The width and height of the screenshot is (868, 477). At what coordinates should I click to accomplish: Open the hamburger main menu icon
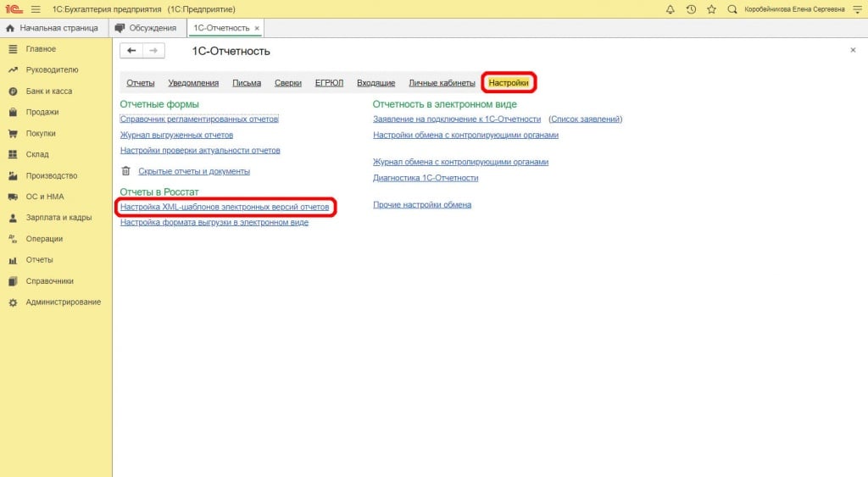click(x=36, y=9)
